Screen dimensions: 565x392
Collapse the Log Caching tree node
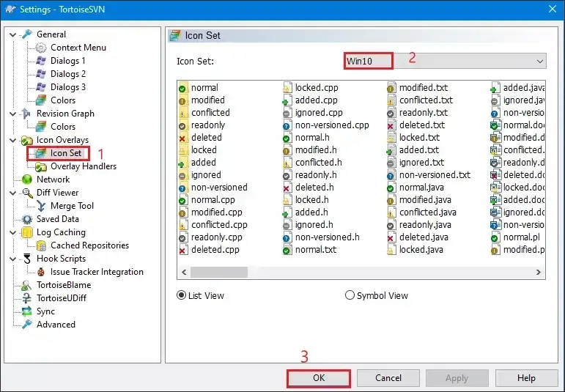pyautogui.click(x=13, y=233)
